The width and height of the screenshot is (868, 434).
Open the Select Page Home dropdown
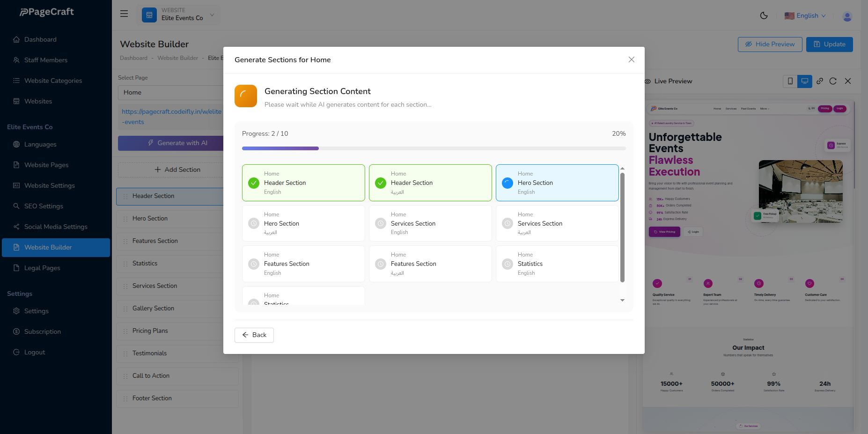point(171,92)
